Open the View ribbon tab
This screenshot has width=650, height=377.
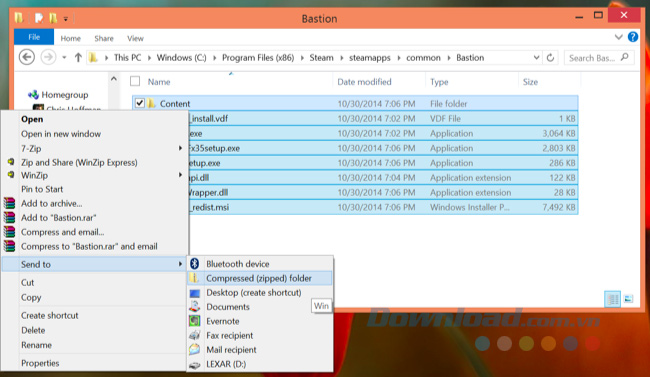pyautogui.click(x=135, y=38)
